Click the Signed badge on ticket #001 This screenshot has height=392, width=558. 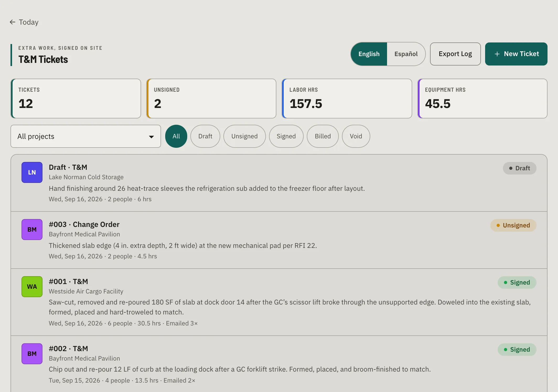(517, 282)
